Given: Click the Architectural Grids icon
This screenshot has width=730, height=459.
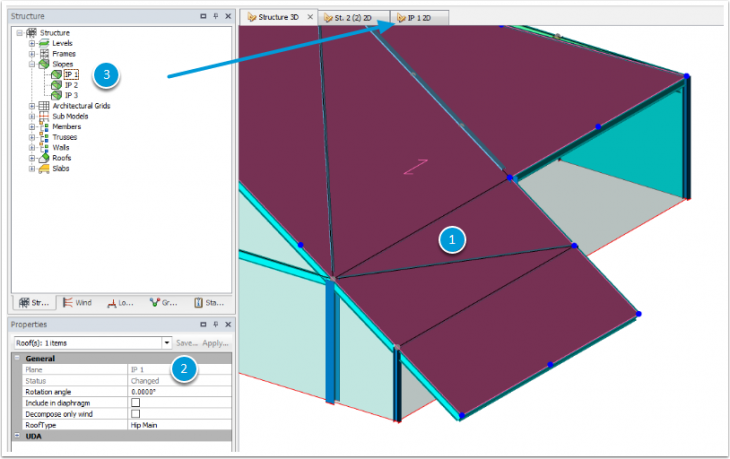Looking at the screenshot, I should click(x=44, y=106).
